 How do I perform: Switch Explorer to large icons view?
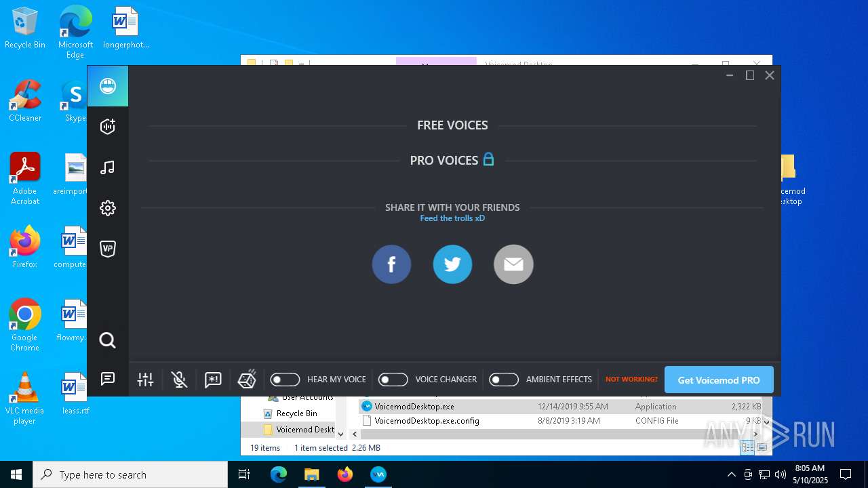(762, 447)
